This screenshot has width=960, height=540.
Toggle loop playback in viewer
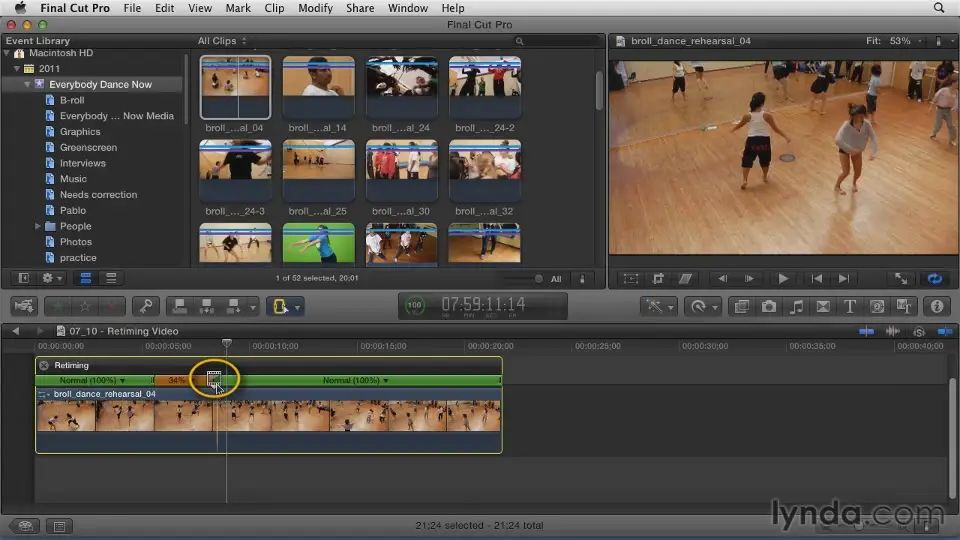(935, 279)
